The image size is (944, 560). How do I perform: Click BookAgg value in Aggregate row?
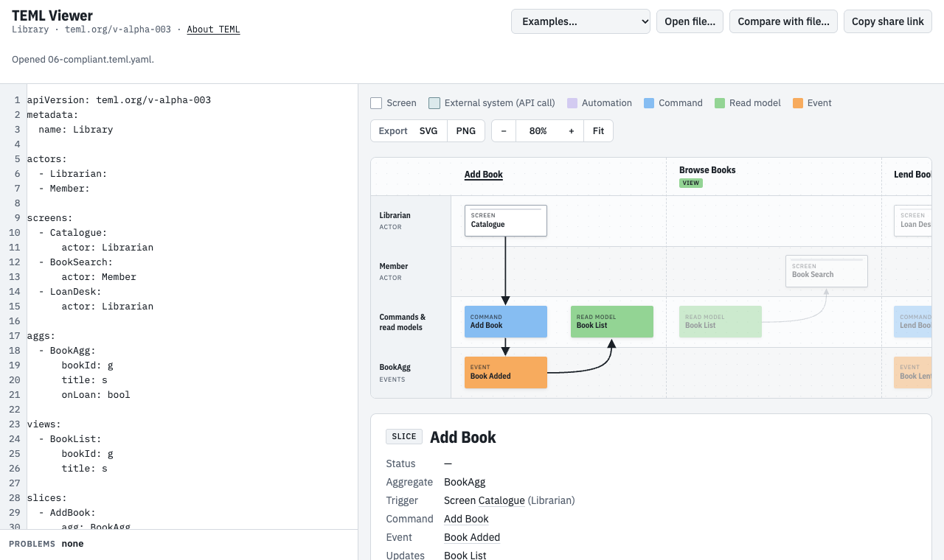coord(465,482)
